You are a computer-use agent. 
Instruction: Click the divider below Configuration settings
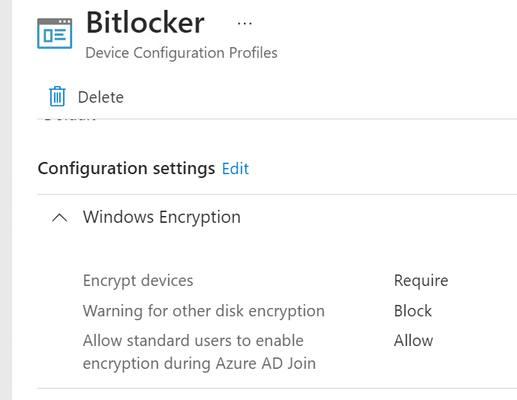coord(277,194)
